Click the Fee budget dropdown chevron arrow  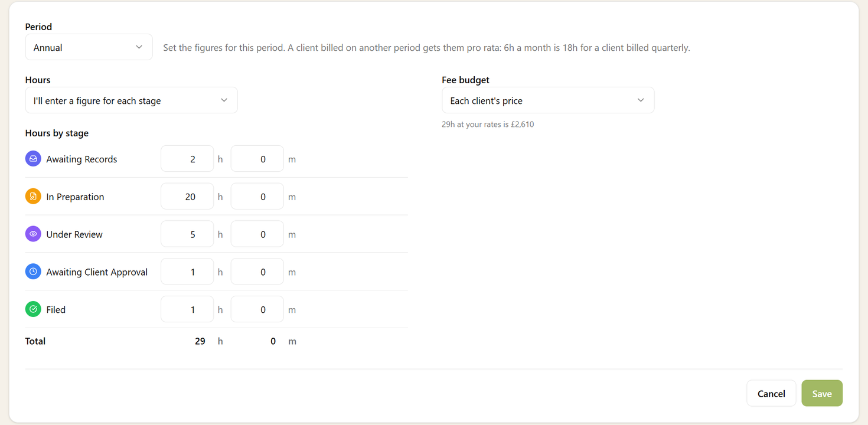(x=641, y=100)
